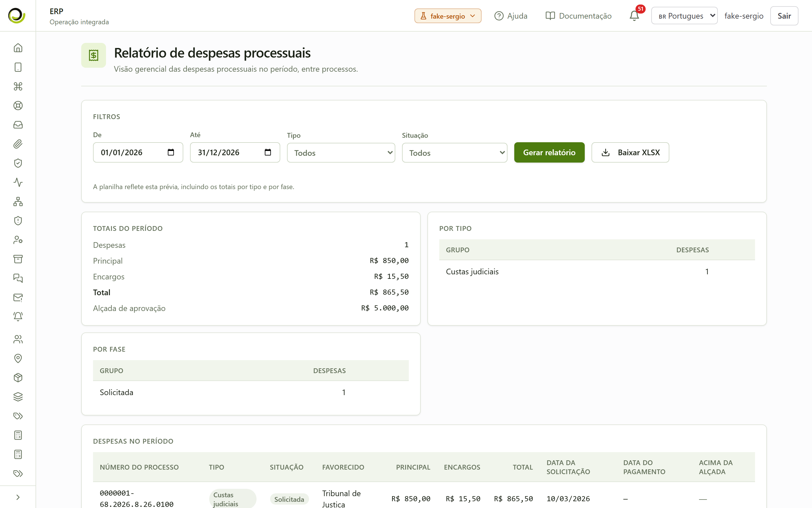This screenshot has height=508, width=812.
Task: Open the activity pulse sidebar icon
Action: [18, 182]
